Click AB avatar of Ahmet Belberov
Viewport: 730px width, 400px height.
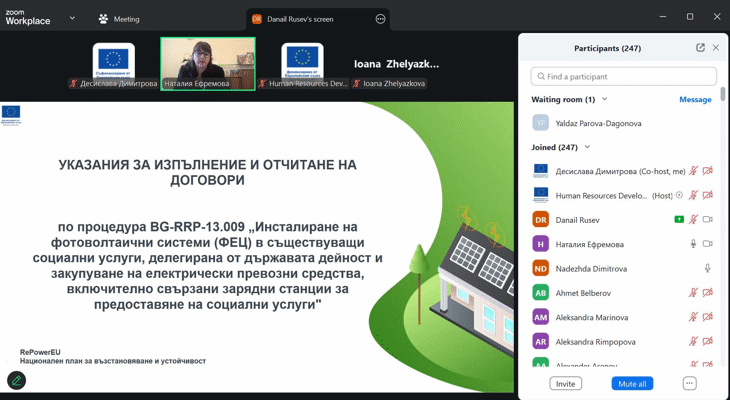tap(541, 293)
